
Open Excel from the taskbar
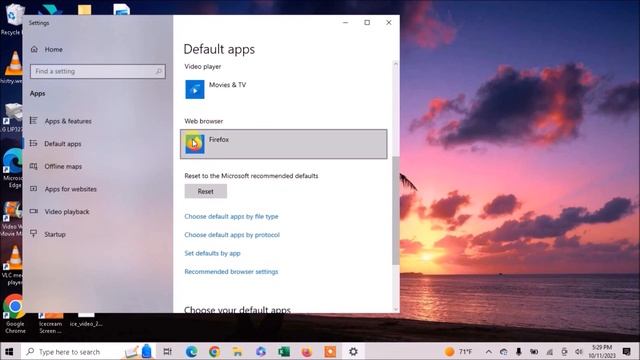pyautogui.click(x=284, y=351)
